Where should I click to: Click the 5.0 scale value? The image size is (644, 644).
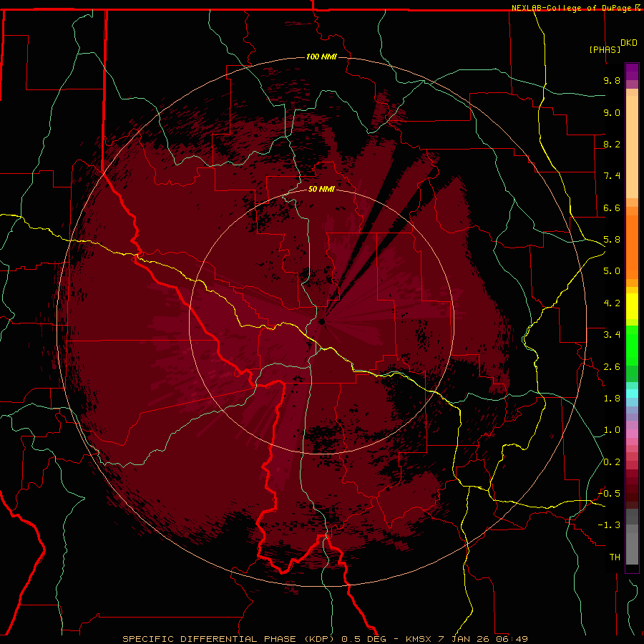612,271
